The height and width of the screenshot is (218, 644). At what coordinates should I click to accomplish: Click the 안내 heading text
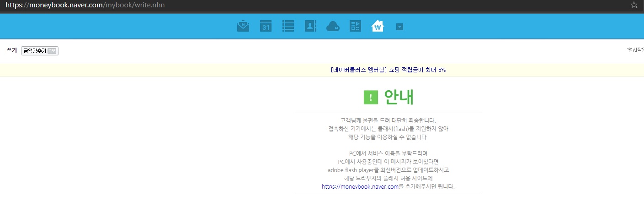coord(399,97)
